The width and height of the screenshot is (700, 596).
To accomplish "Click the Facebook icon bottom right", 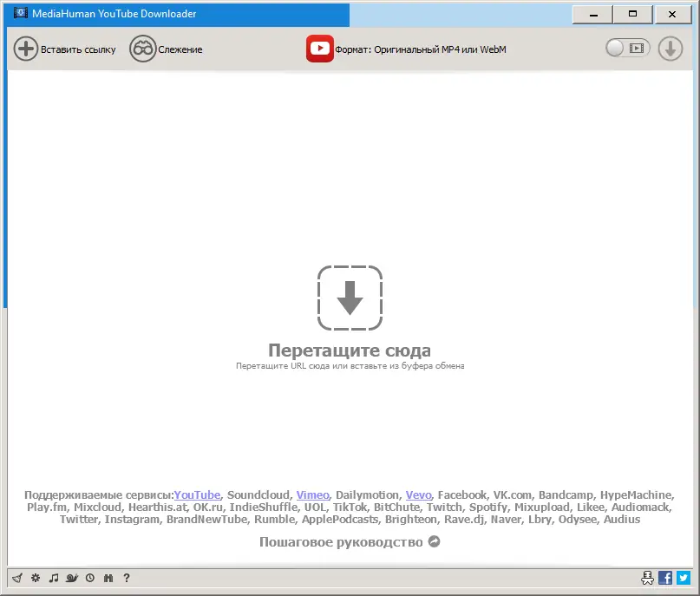I will (664, 578).
